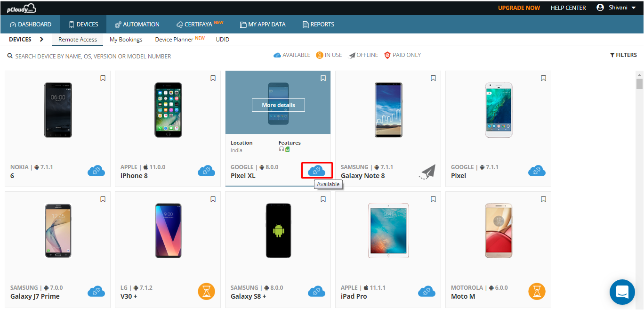The height and width of the screenshot is (310, 644).
Task: Switch to the Remote Access tab
Action: coord(78,40)
